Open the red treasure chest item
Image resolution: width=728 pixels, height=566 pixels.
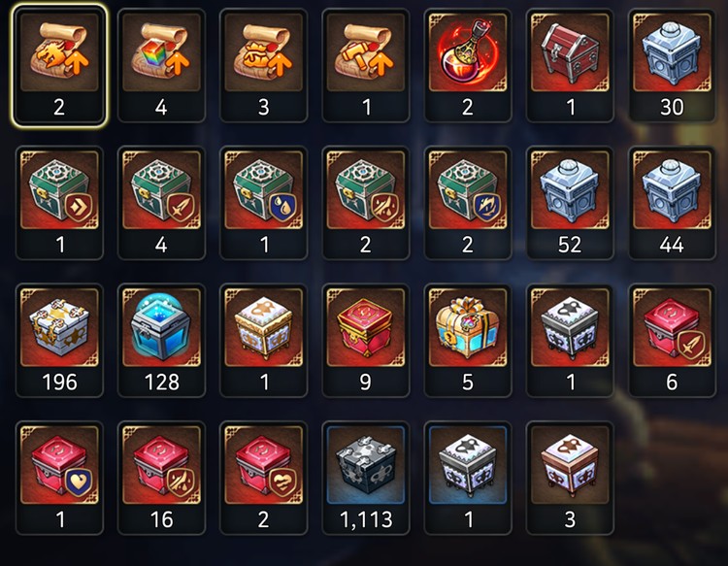pyautogui.click(x=570, y=65)
